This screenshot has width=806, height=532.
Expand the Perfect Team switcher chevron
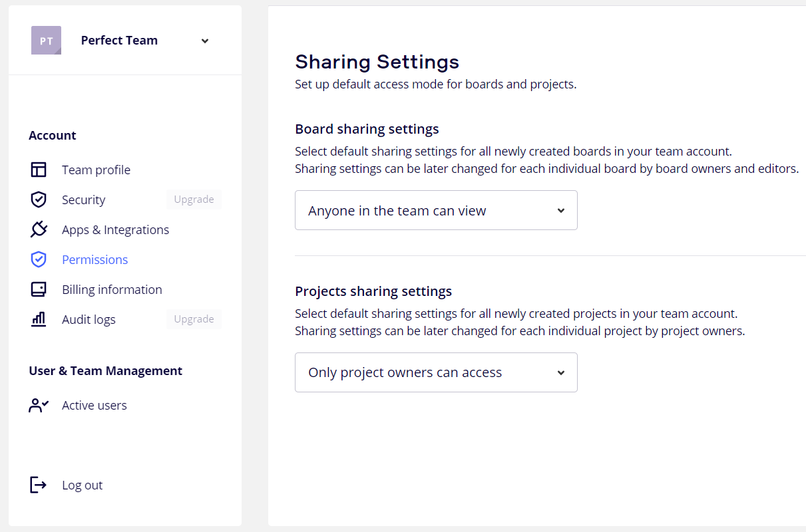coord(205,41)
